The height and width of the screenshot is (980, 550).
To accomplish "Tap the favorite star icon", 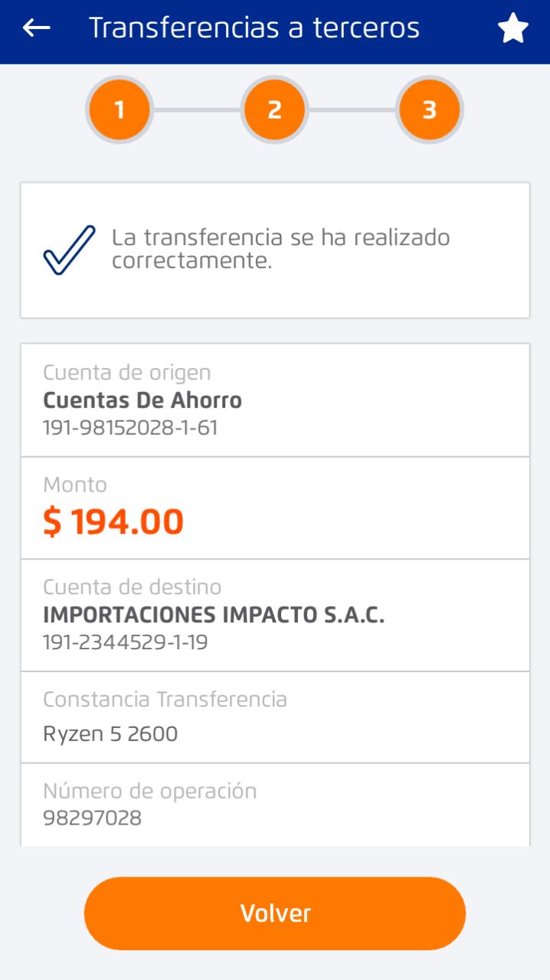I will pos(512,29).
